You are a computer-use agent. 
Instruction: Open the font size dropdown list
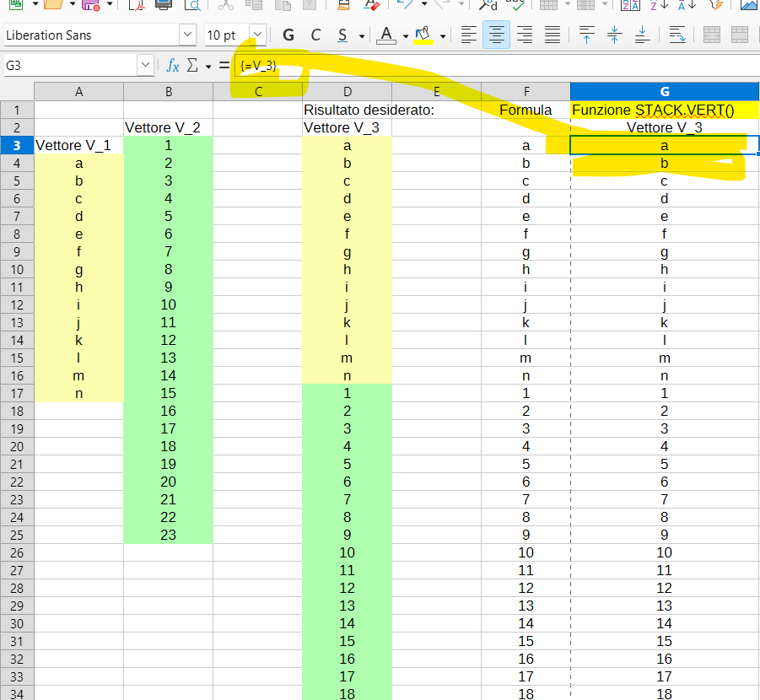[257, 35]
